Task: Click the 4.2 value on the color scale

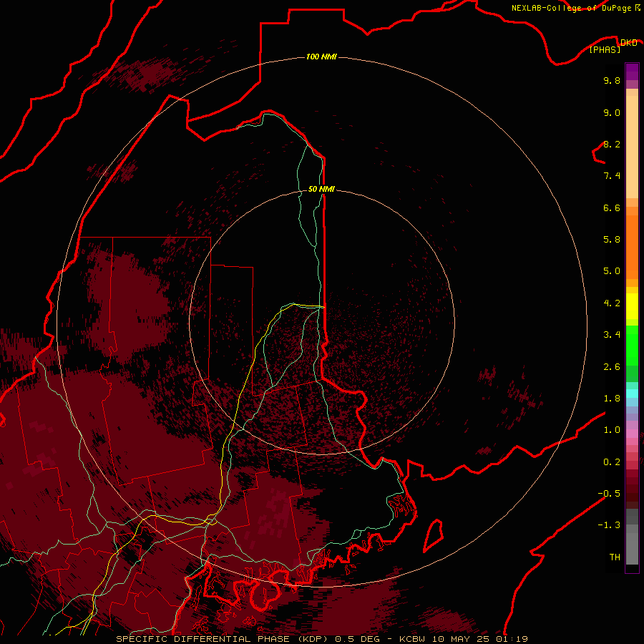Action: click(612, 303)
